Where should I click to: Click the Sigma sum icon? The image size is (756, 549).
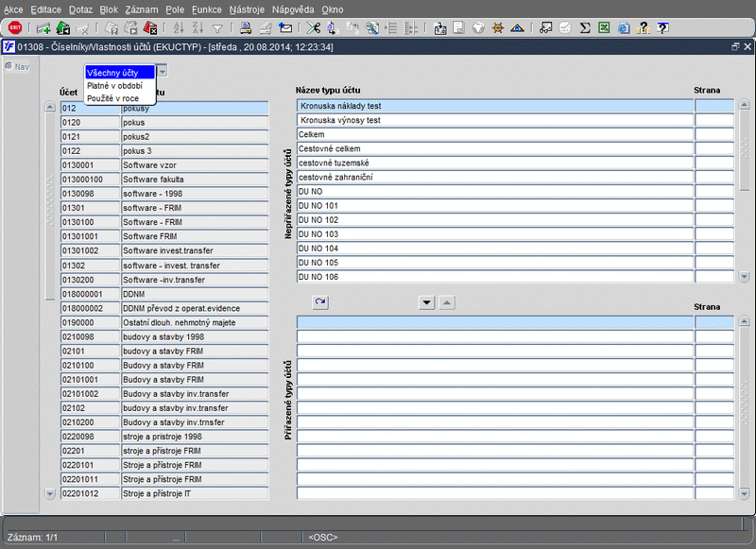point(585,28)
